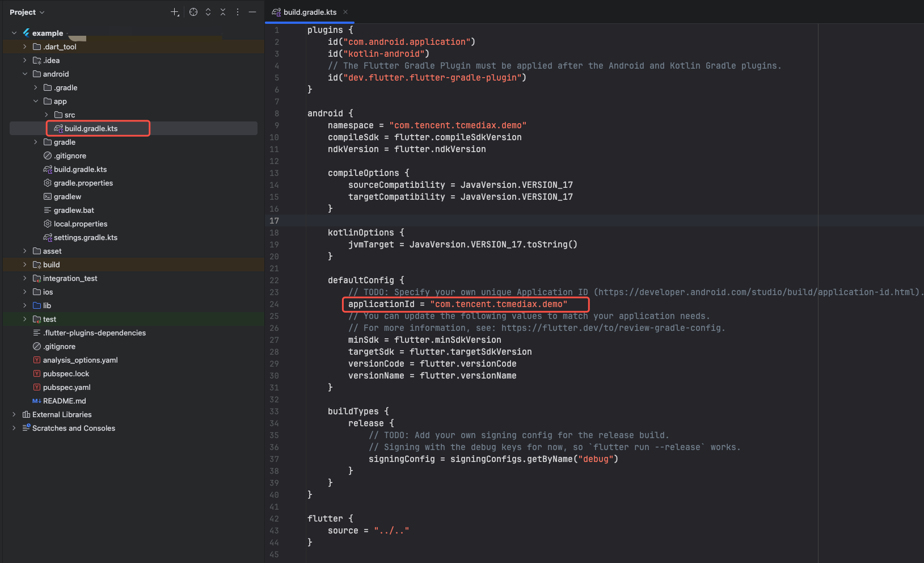Screen dimensions: 924x563
Task: Open pubspec.yaml from the project tree
Action: tap(66, 387)
